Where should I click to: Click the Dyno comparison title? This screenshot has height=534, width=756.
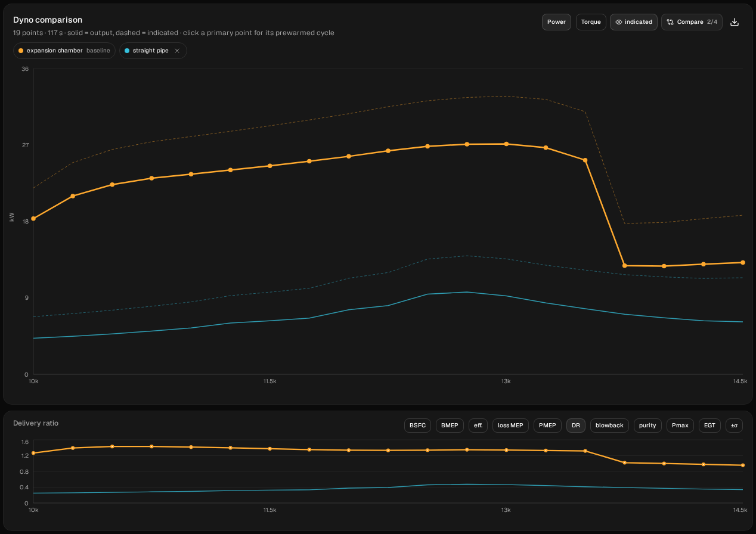pos(48,20)
